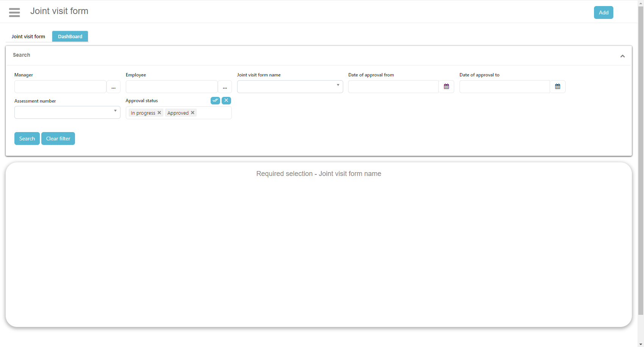Focus the Employee text field
644x347 pixels.
tap(172, 87)
